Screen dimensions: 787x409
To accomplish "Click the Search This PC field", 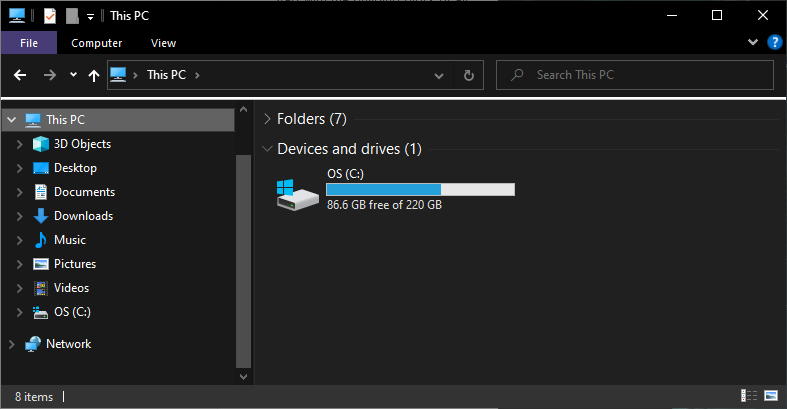I will pyautogui.click(x=640, y=75).
